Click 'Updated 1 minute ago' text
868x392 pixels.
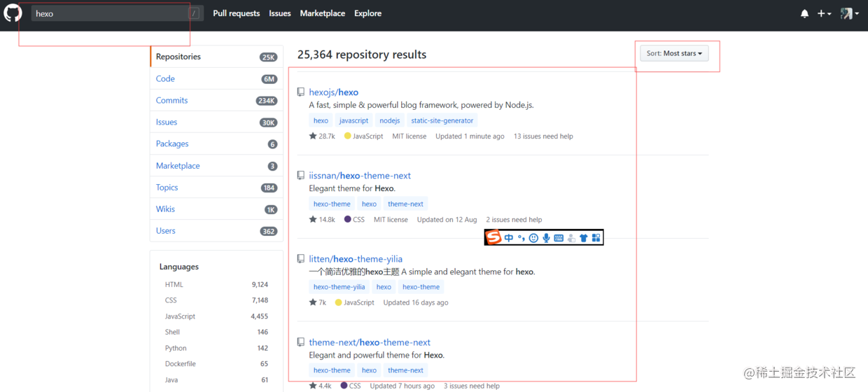pyautogui.click(x=470, y=136)
